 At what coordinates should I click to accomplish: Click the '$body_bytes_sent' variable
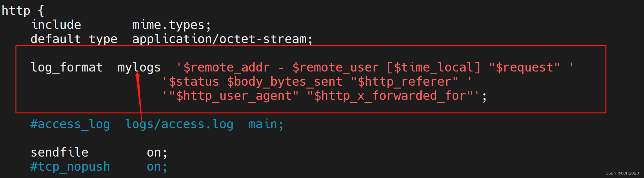(285, 82)
